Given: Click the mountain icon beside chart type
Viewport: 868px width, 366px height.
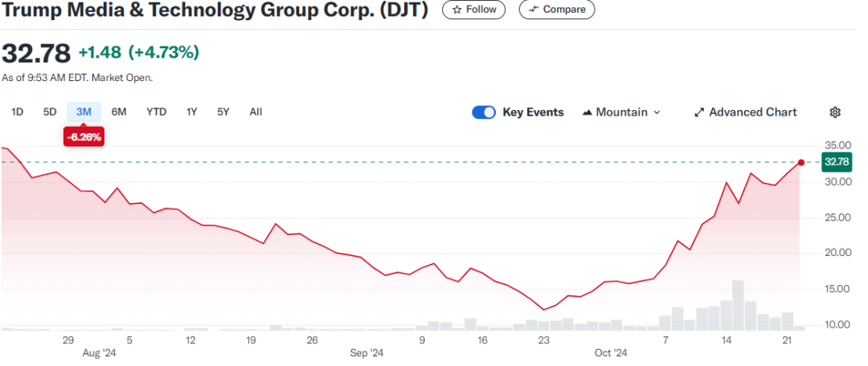Looking at the screenshot, I should pos(587,112).
